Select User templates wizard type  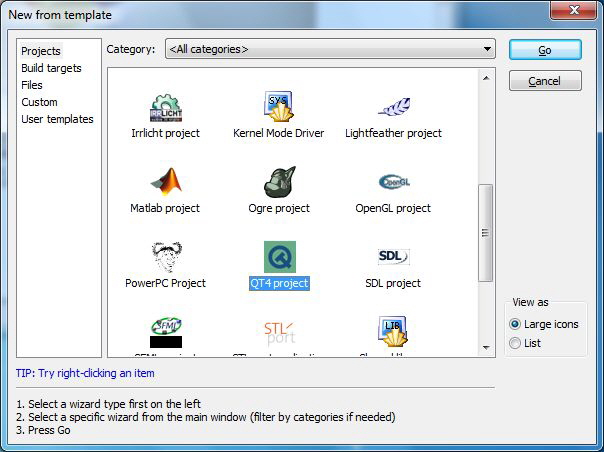[57, 119]
